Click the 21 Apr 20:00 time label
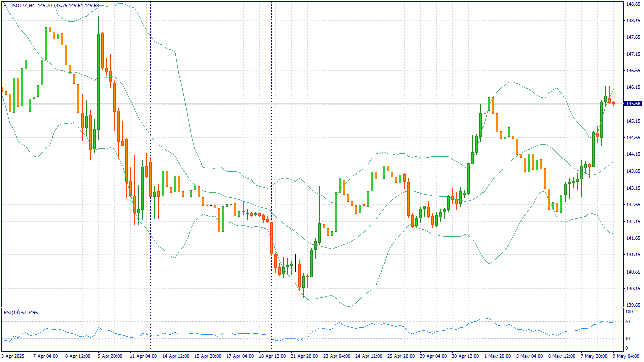 (x=305, y=356)
